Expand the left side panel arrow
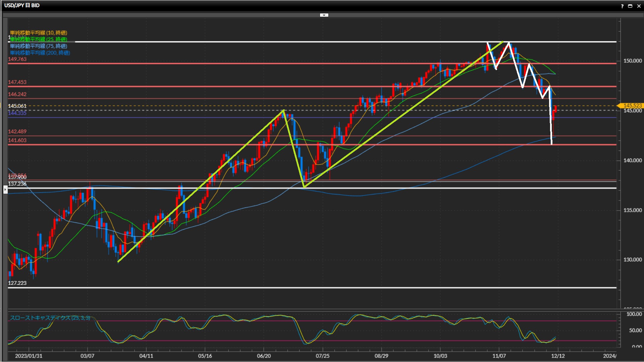This screenshot has height=362, width=644. tap(5, 190)
